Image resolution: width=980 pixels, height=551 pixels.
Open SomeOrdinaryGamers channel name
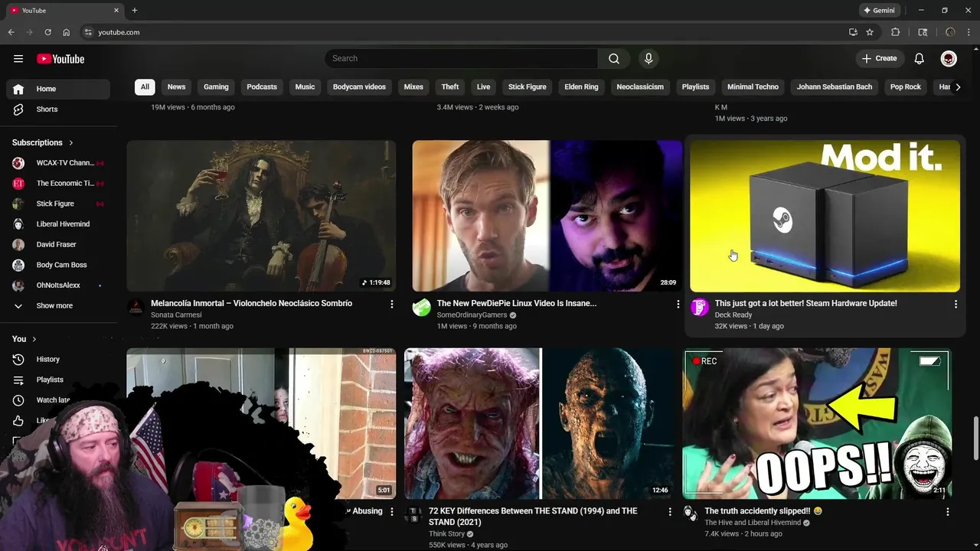click(x=472, y=315)
